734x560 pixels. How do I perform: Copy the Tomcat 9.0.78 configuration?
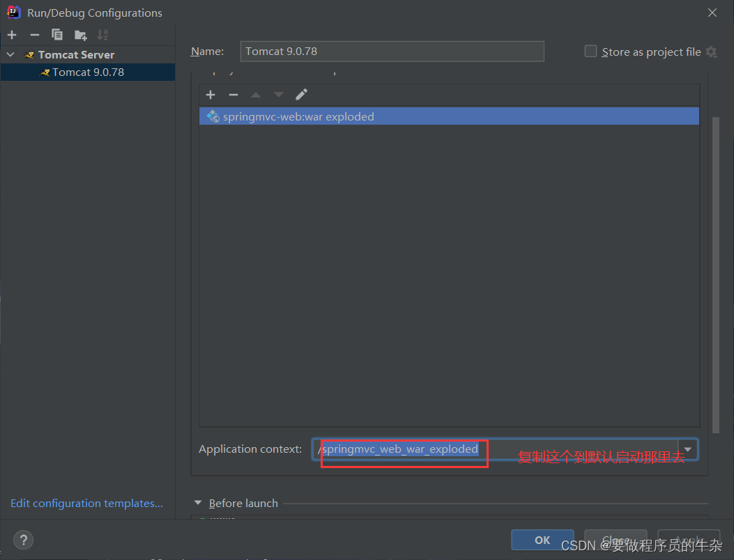[57, 34]
